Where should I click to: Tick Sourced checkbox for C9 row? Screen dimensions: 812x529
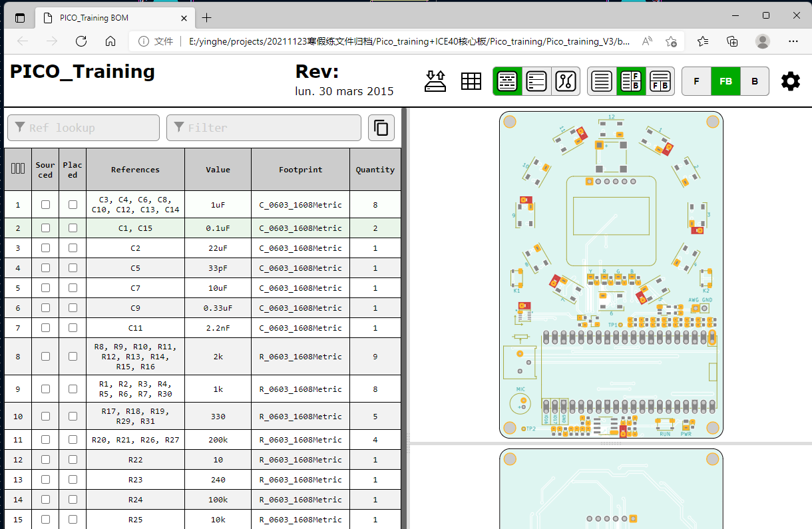tap(45, 307)
